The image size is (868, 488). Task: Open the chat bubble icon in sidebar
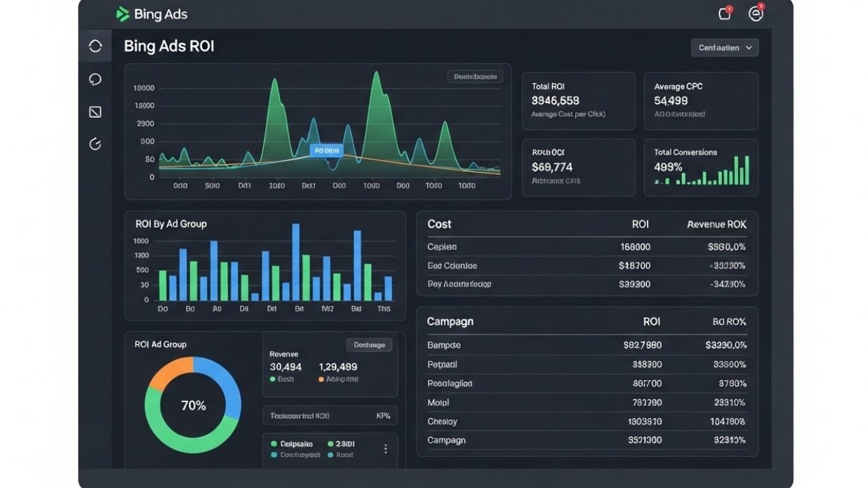95,79
